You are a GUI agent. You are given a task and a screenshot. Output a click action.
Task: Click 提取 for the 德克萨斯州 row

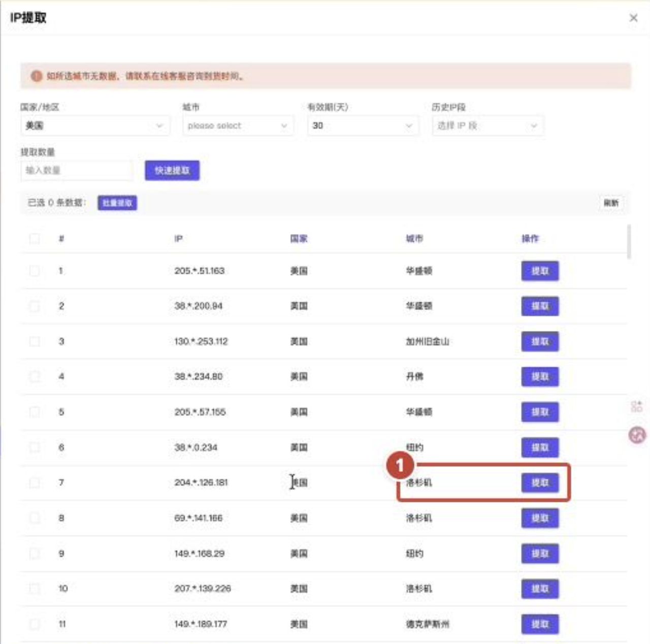[540, 624]
